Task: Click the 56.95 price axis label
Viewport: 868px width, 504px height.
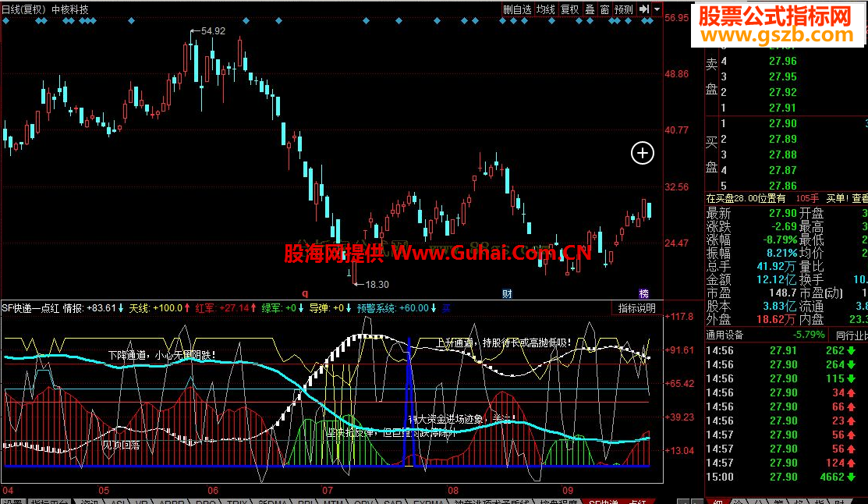Action: point(676,18)
